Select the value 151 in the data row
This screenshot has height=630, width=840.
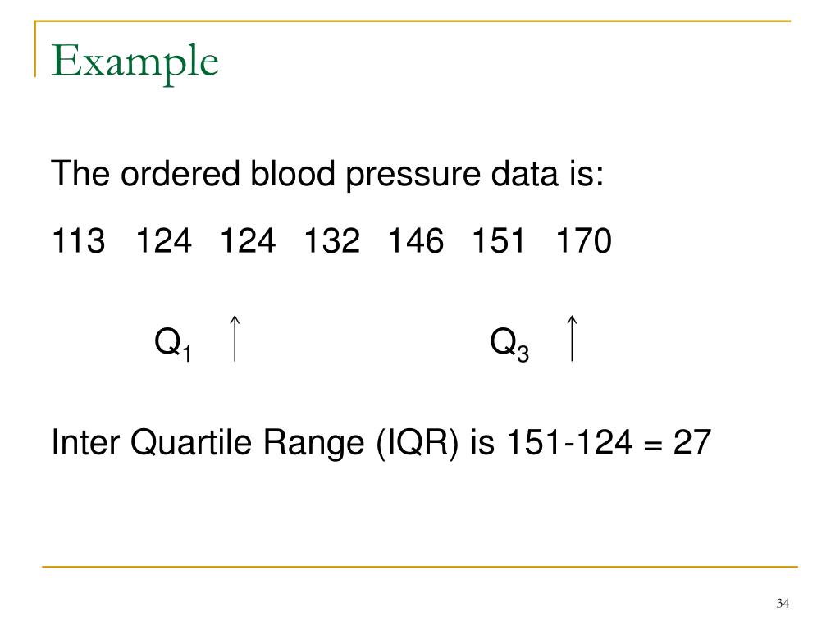[x=498, y=240]
